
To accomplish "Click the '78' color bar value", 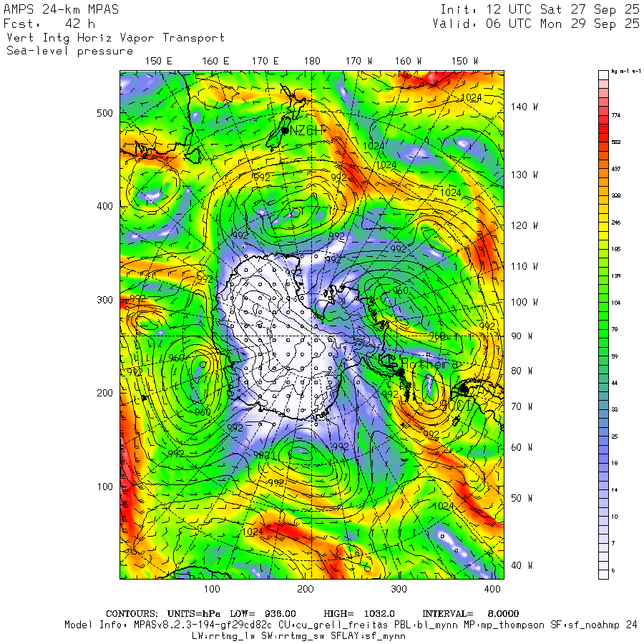I will 615,329.
